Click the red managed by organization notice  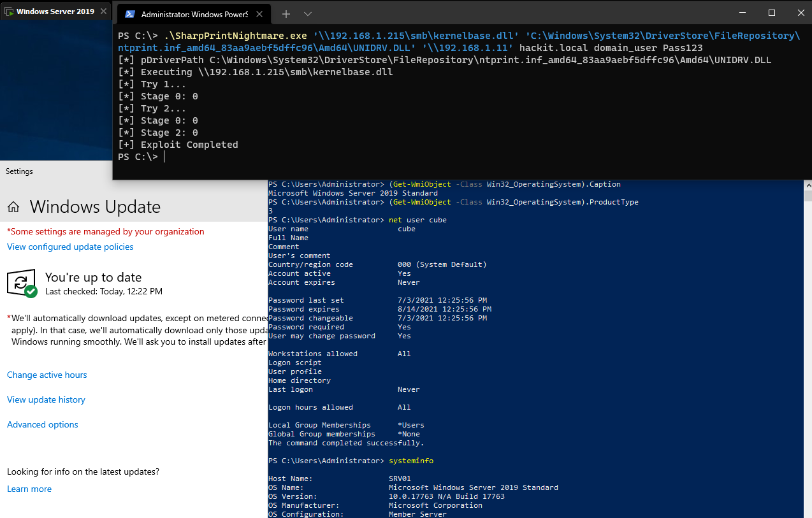point(106,231)
